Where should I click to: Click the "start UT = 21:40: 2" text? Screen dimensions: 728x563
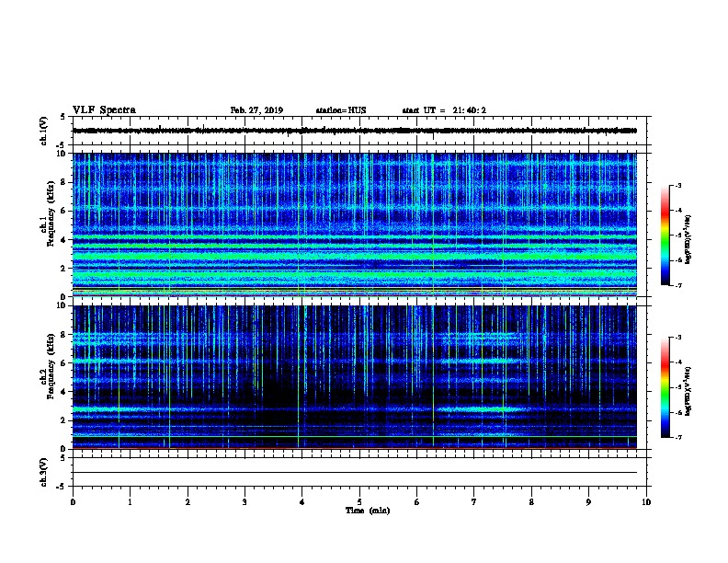click(444, 110)
